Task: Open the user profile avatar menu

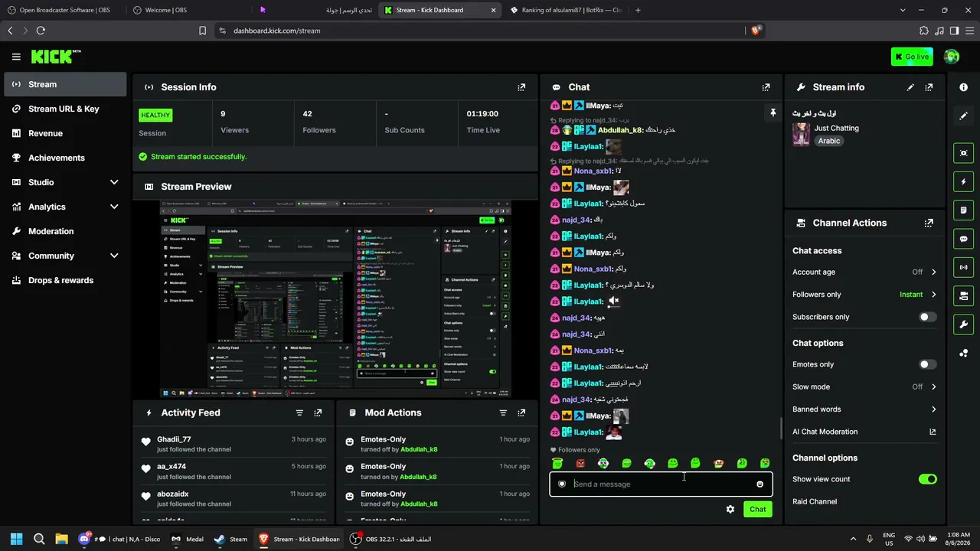Action: click(x=952, y=57)
